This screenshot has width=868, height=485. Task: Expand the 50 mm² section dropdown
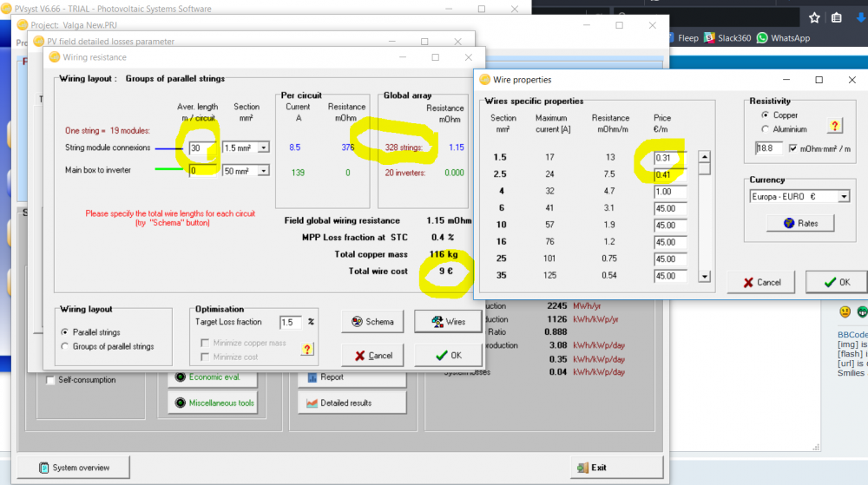[263, 170]
